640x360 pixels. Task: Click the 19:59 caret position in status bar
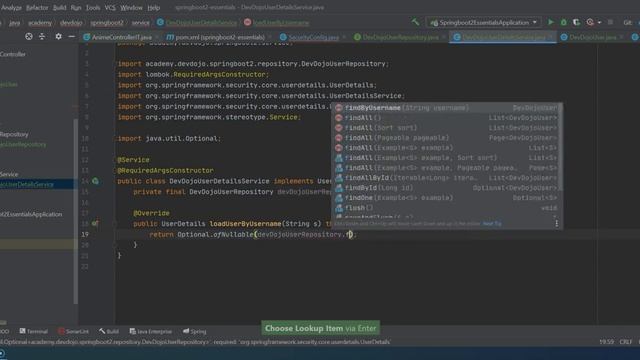tap(606, 342)
